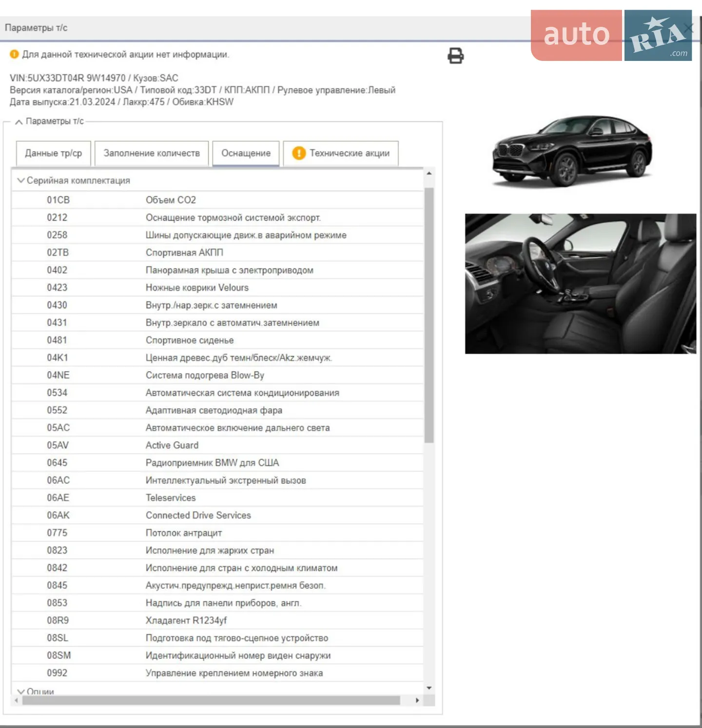Screen dimensions: 702x728
Task: Select row 06AC Интеллектуальный экстренный вызов
Action: (217, 480)
